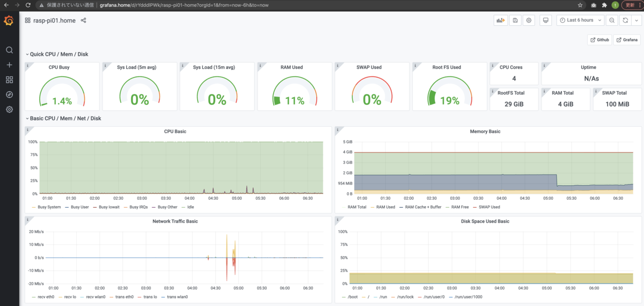Open the Explore compass icon in sidebar

[x=9, y=94]
